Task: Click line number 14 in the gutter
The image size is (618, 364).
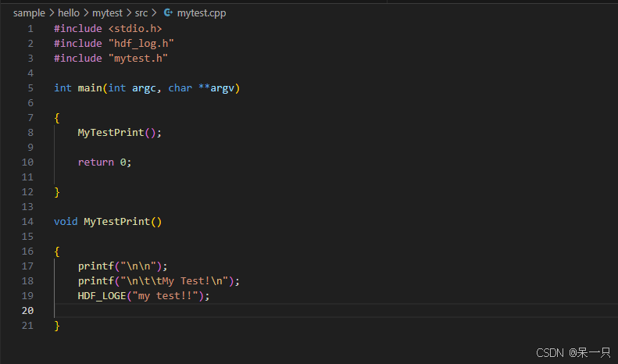Action: [x=27, y=221]
